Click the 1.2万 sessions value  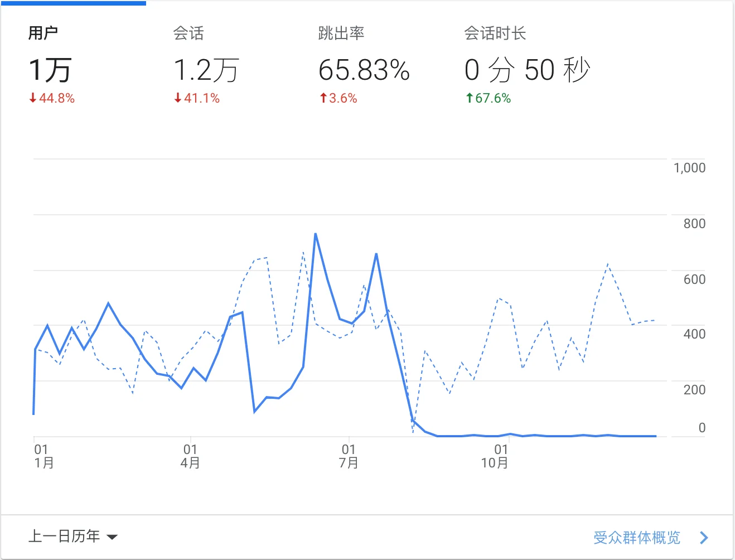tap(206, 70)
